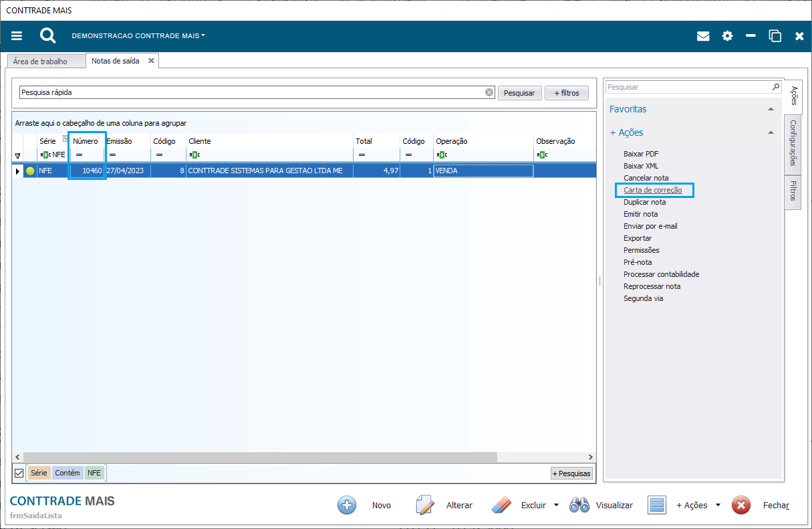Click the side panel search magnifier
Viewport: 812px width, 529px height.
click(776, 87)
